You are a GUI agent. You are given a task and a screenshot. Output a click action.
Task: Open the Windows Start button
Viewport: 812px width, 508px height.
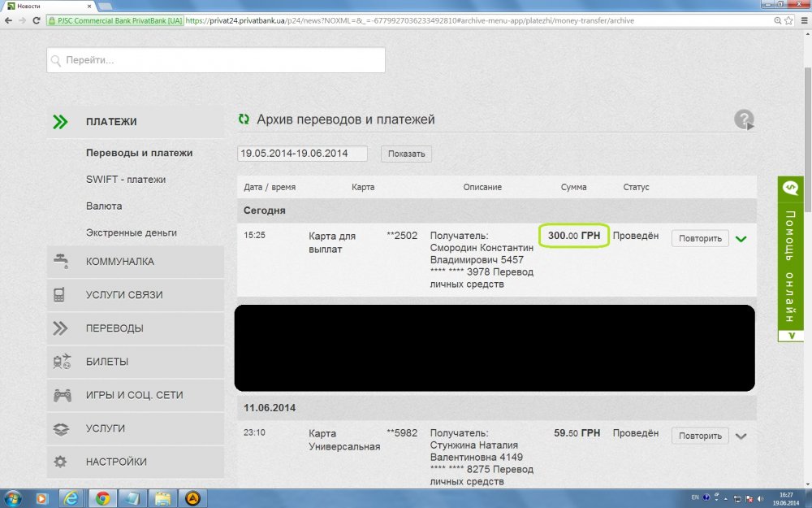point(12,499)
